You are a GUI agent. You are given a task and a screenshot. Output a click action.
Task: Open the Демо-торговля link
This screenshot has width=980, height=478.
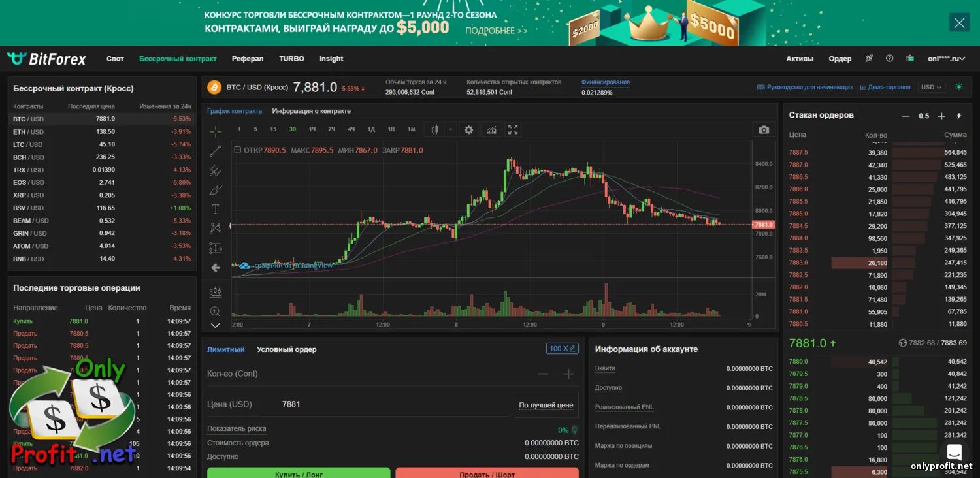click(x=885, y=87)
